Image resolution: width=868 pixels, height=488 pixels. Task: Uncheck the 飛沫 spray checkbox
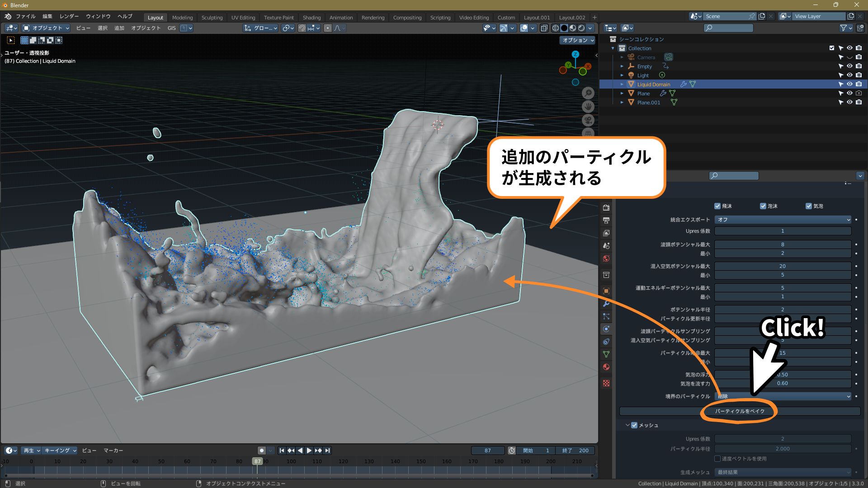tap(717, 206)
